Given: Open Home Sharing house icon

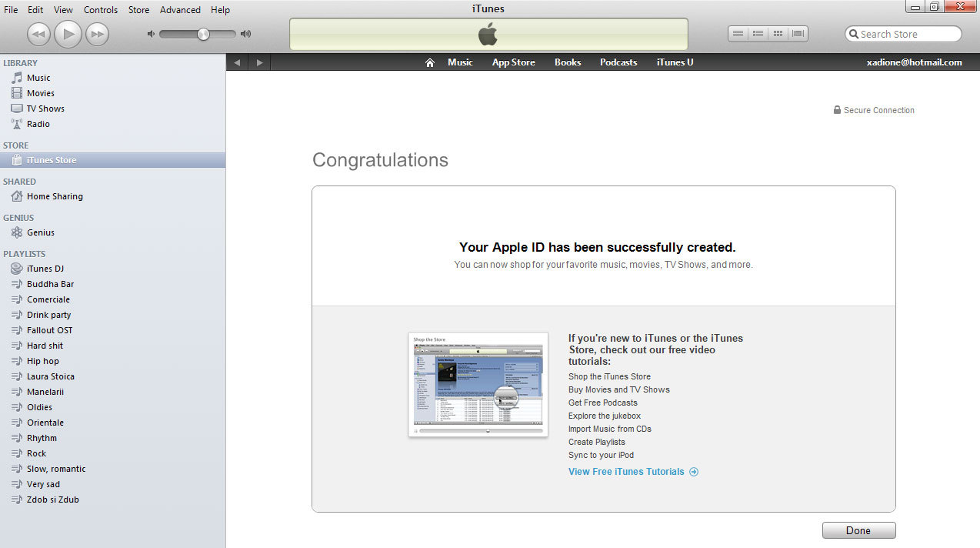Looking at the screenshot, I should [17, 196].
